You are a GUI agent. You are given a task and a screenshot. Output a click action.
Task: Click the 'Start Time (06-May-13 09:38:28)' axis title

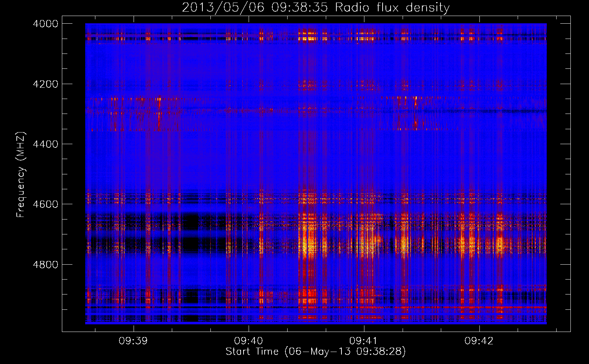(x=316, y=352)
